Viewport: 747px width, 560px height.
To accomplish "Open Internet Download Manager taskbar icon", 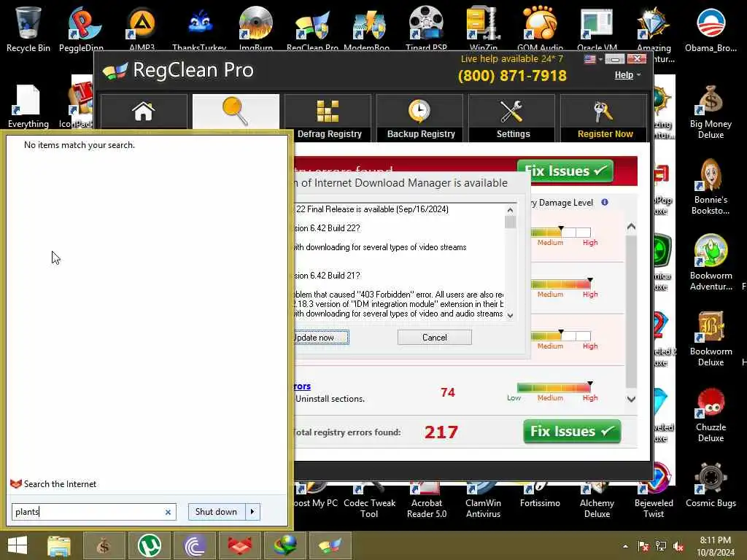I will (x=285, y=545).
